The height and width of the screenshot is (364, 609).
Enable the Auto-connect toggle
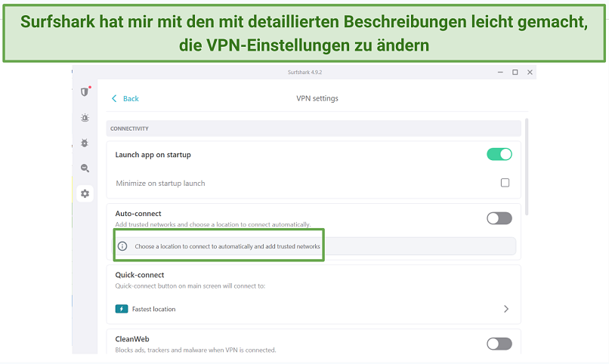[499, 218]
